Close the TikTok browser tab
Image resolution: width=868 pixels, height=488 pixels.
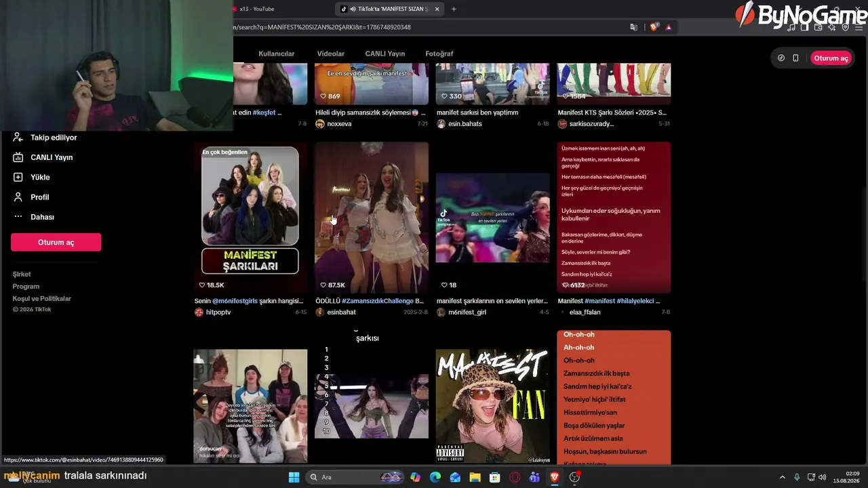click(x=437, y=9)
